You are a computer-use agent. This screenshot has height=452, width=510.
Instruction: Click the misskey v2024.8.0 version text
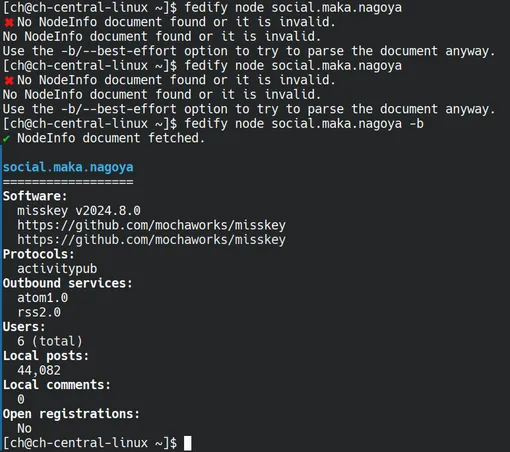coord(79,211)
